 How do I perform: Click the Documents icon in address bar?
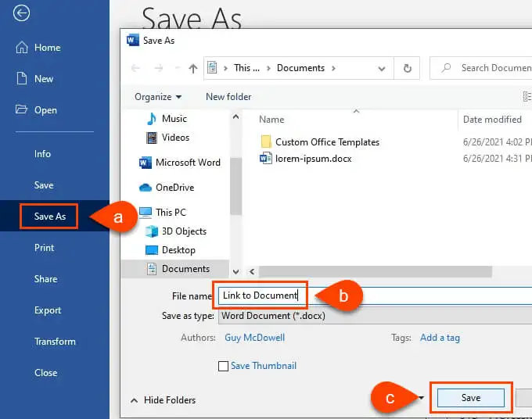click(212, 67)
